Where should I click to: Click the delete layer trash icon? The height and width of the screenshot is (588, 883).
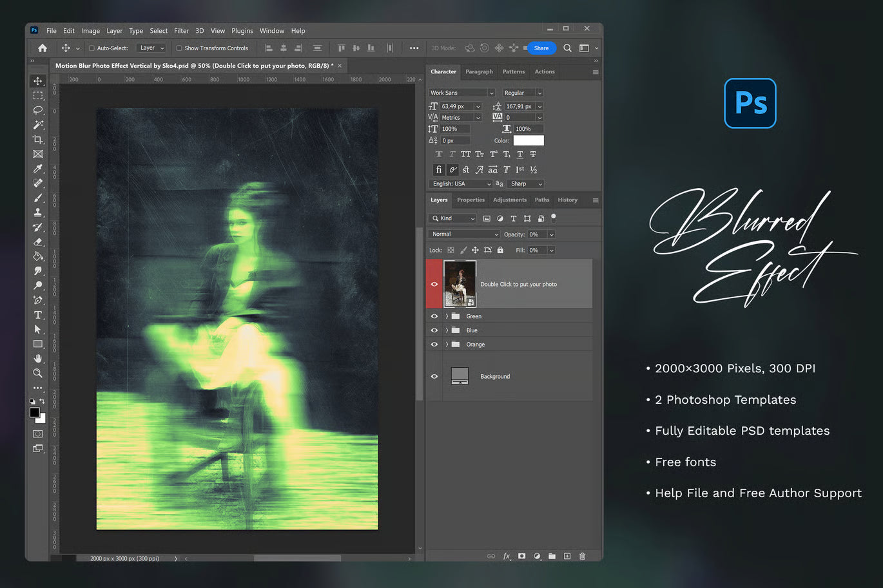(x=582, y=556)
